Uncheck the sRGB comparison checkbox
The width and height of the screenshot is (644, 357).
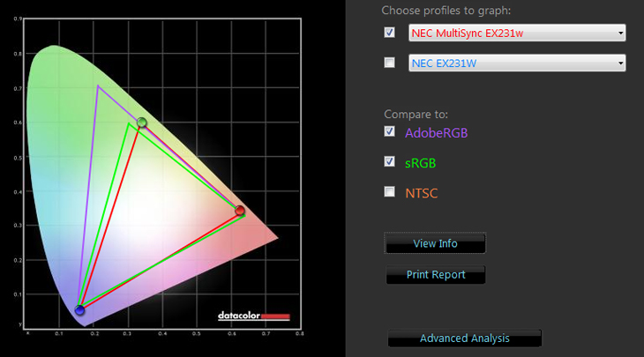click(x=390, y=162)
